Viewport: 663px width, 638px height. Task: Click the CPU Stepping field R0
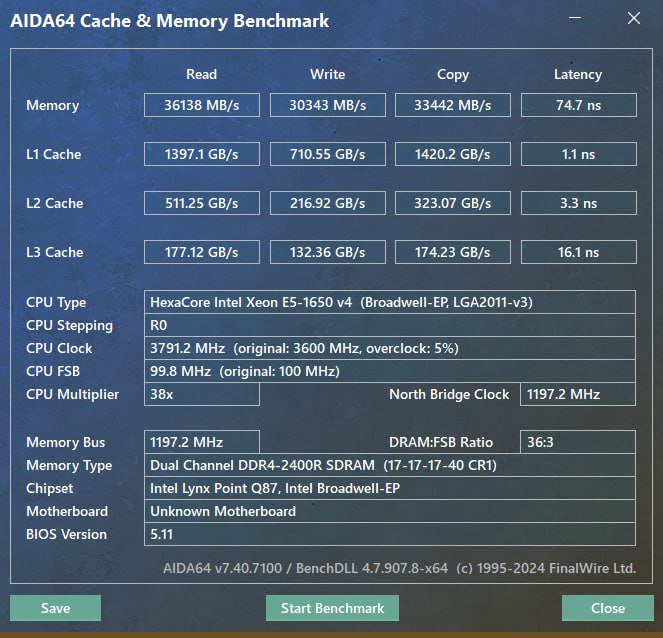390,325
